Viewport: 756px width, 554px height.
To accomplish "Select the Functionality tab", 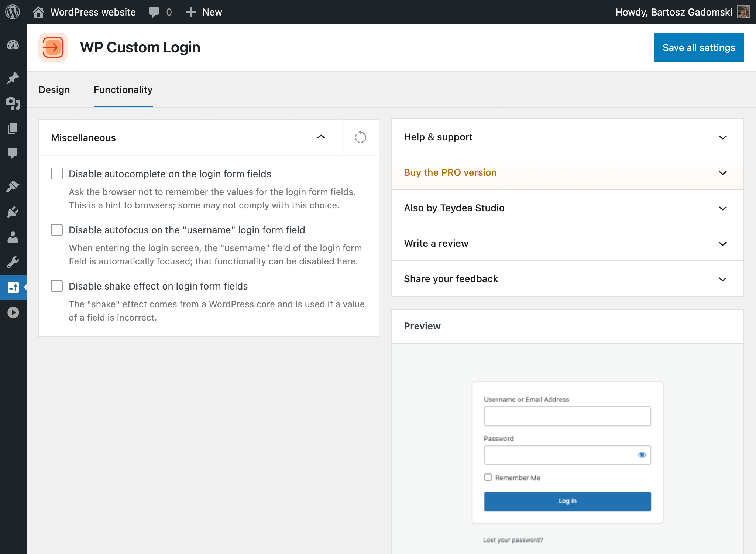I will (x=123, y=89).
